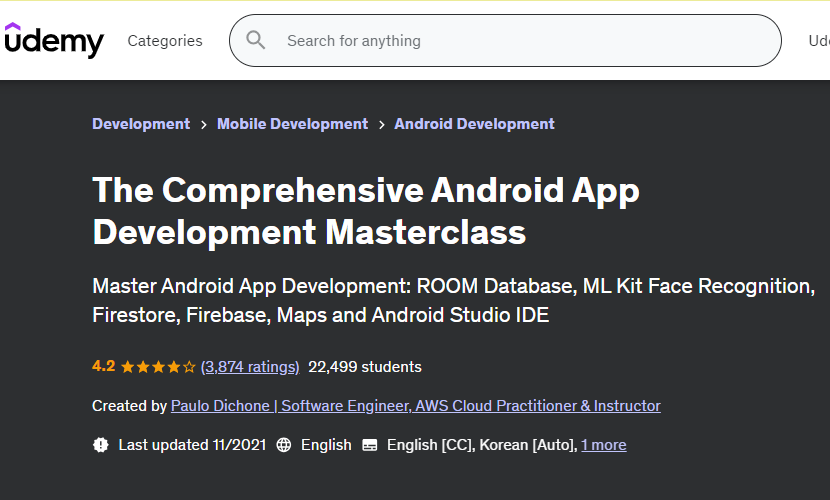The width and height of the screenshot is (830, 500).
Task: Click the globe language icon
Action: (x=284, y=445)
